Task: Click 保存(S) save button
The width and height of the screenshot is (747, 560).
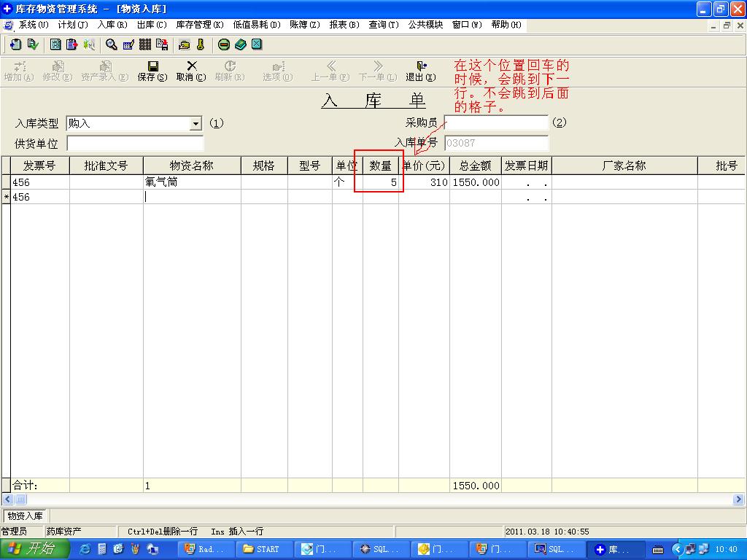Action: 152,71
